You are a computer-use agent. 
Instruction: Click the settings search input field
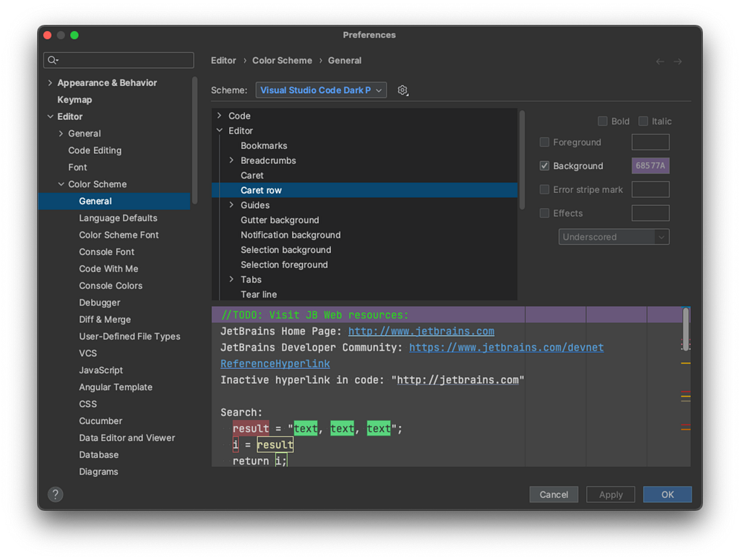click(x=119, y=60)
